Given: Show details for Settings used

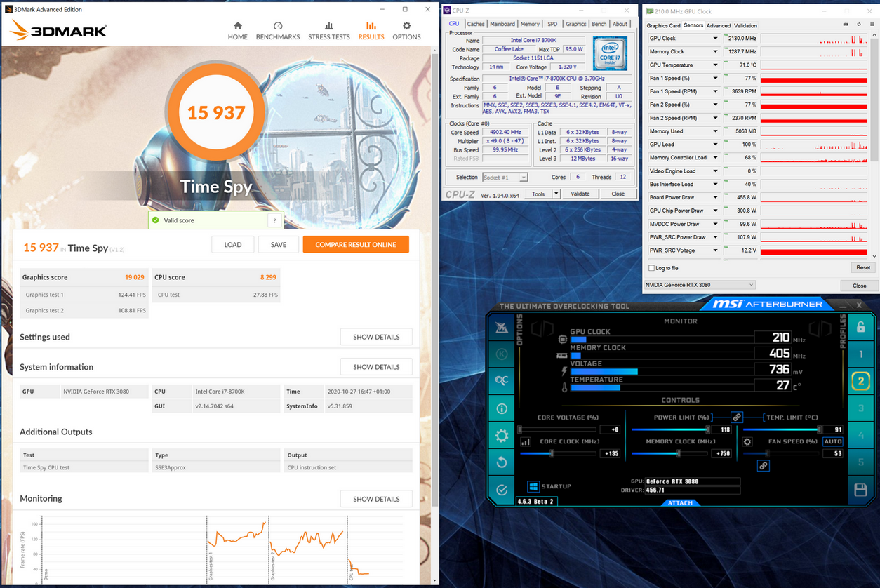Looking at the screenshot, I should click(376, 337).
